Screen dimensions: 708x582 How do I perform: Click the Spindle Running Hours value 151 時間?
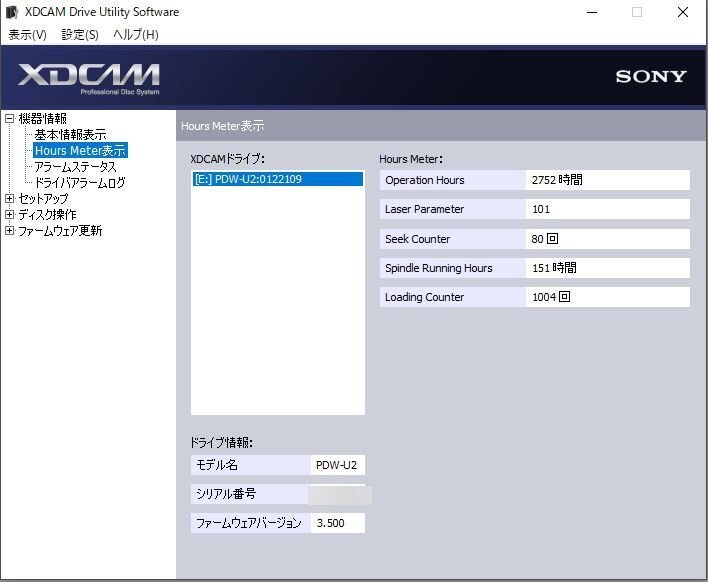tap(607, 268)
